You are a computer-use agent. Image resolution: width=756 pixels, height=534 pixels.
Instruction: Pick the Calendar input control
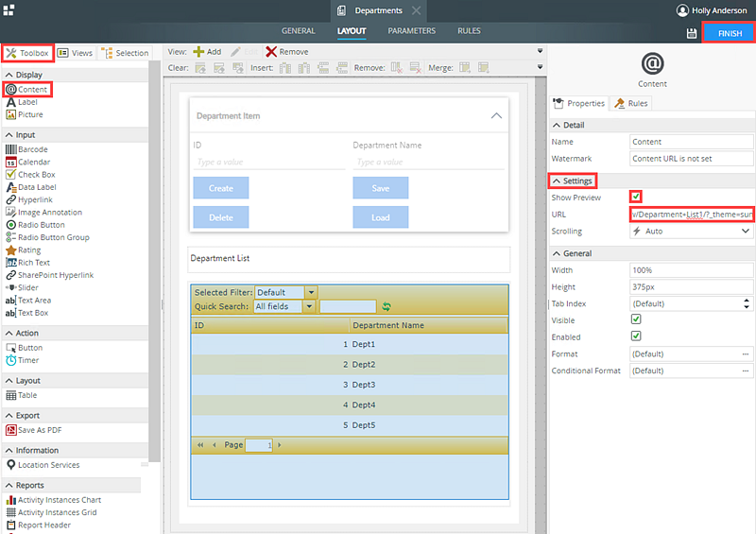(x=33, y=163)
